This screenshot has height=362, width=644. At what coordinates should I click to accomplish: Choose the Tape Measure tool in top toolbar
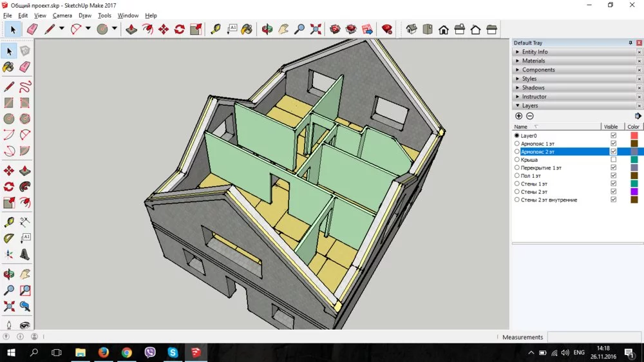[x=215, y=29]
